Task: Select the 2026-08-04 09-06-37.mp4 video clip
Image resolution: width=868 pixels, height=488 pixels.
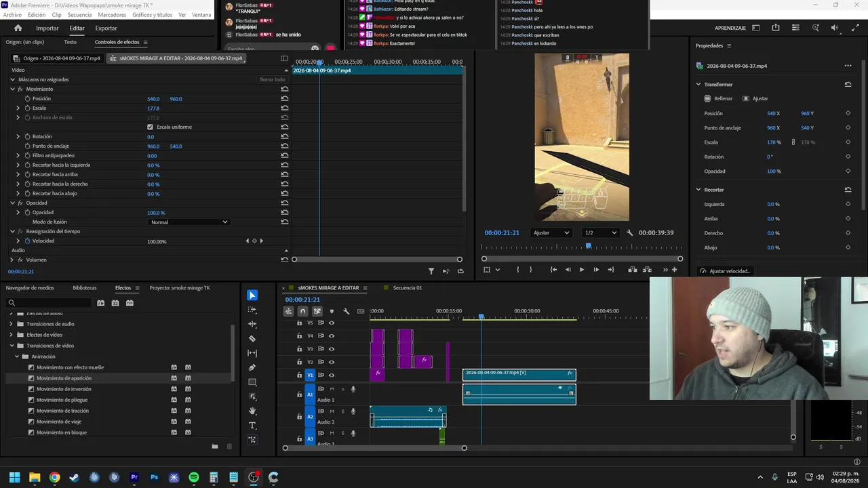Action: [x=519, y=375]
